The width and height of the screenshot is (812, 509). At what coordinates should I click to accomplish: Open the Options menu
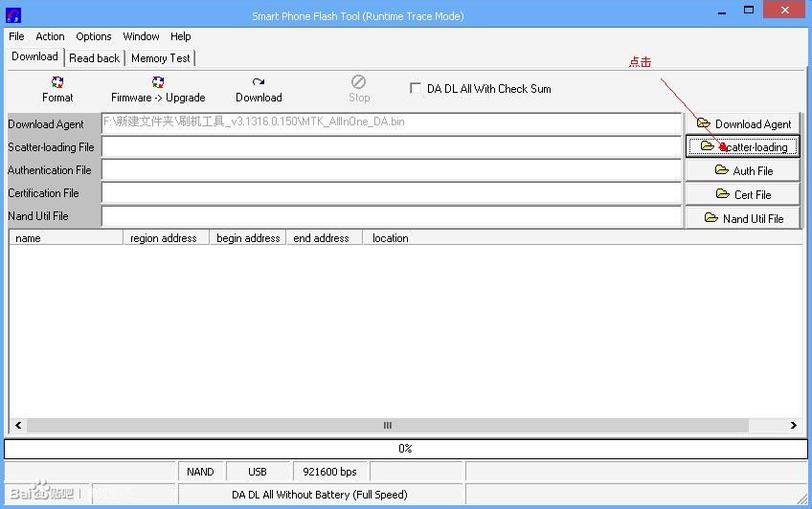(94, 36)
